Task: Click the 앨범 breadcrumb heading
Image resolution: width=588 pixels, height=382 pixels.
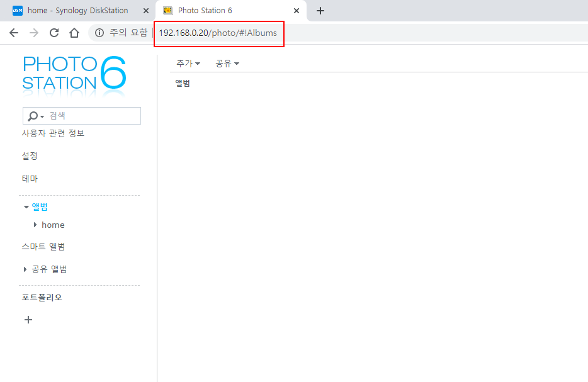Action: [183, 84]
